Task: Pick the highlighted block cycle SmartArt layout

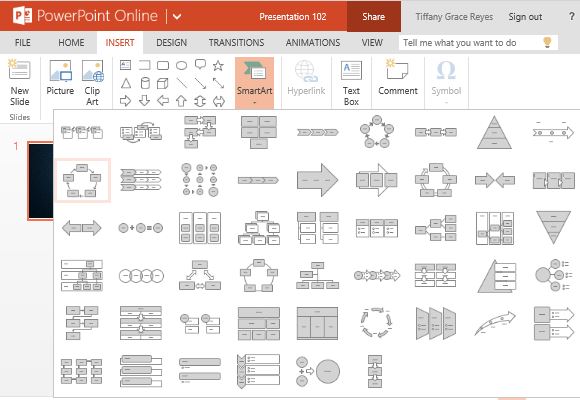Action: click(82, 181)
